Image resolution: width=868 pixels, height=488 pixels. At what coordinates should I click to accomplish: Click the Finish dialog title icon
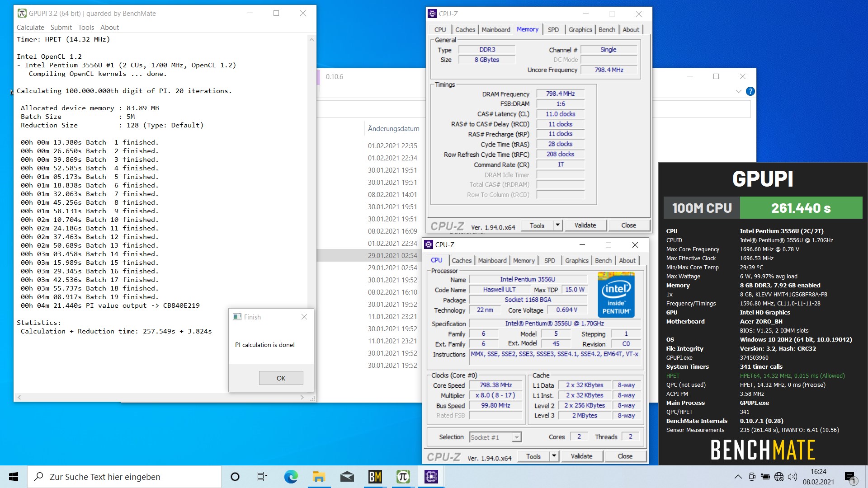tap(237, 317)
